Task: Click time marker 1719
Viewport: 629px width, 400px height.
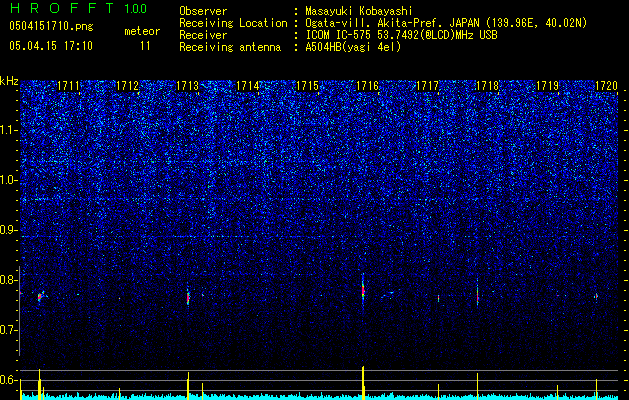Action: click(548, 86)
